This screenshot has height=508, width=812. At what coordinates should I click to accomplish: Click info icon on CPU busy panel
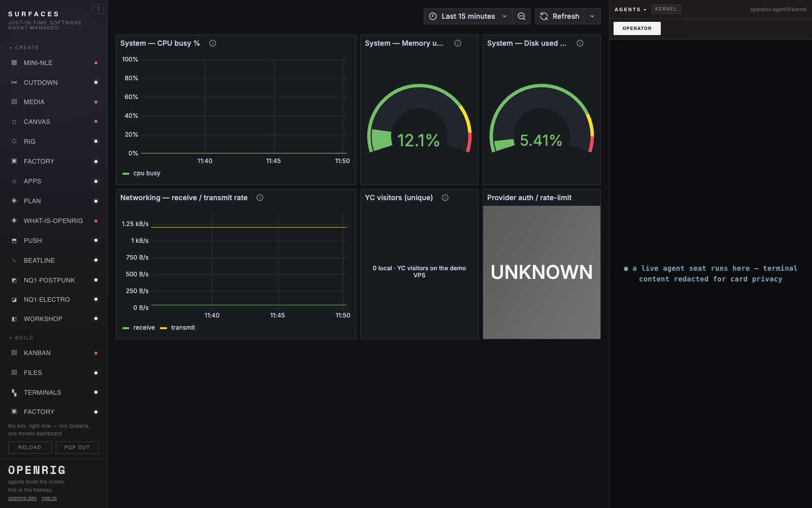point(213,43)
